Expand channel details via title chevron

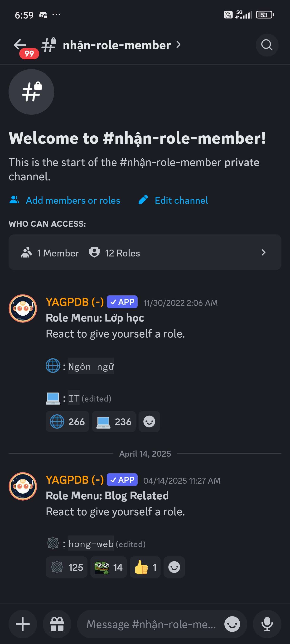178,45
